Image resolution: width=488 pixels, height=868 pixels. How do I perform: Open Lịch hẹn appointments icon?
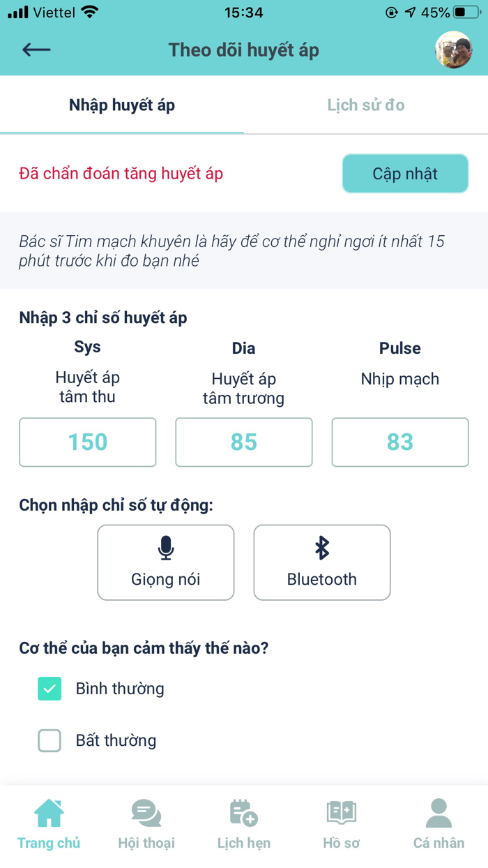pos(243,813)
